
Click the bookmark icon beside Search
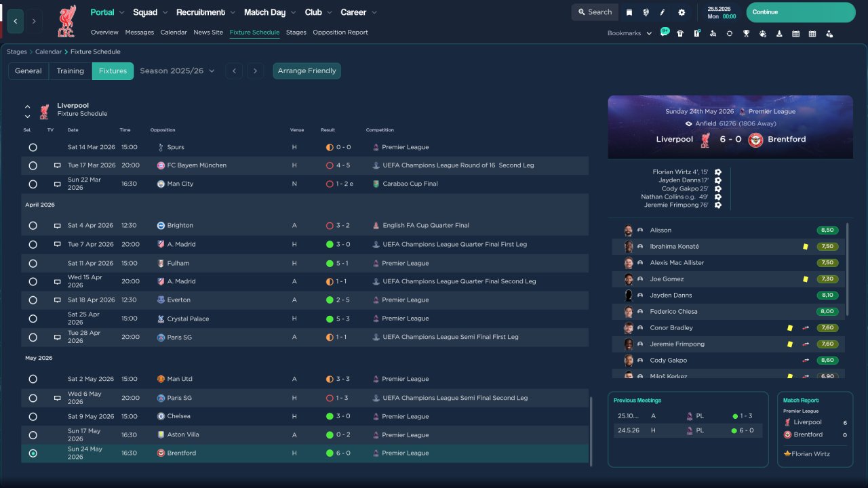pos(629,12)
